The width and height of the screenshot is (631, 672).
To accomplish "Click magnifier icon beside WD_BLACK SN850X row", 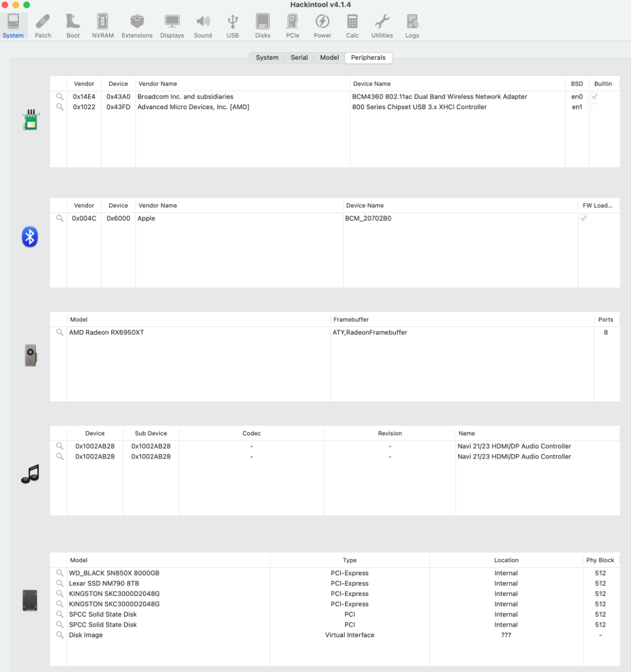I will pyautogui.click(x=59, y=573).
